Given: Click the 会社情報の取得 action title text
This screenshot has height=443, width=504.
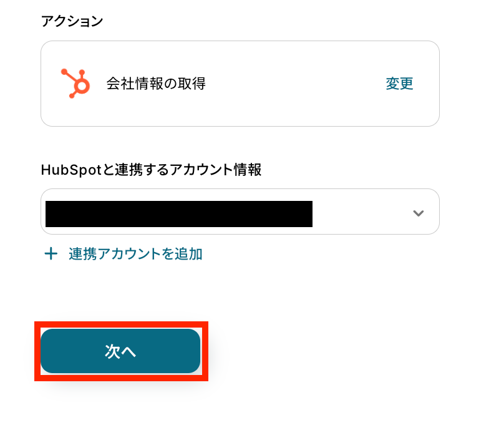Looking at the screenshot, I should point(156,84).
